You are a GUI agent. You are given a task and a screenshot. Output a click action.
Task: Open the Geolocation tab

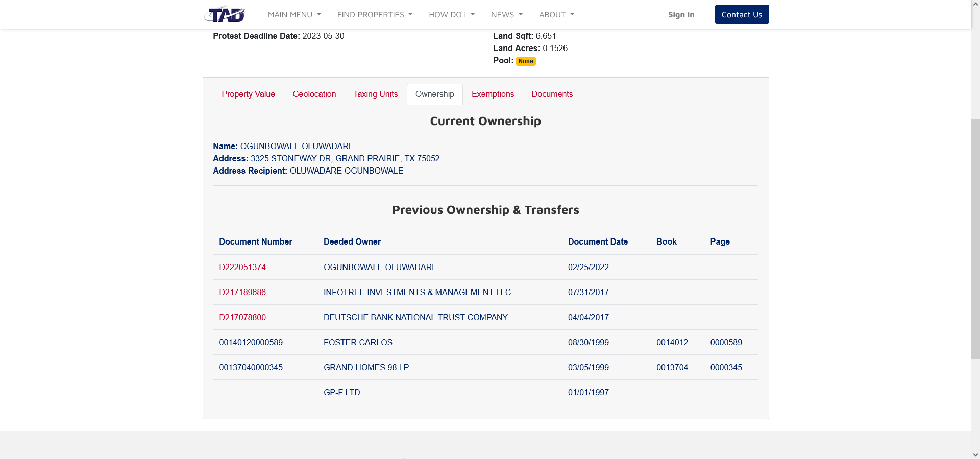coord(314,94)
